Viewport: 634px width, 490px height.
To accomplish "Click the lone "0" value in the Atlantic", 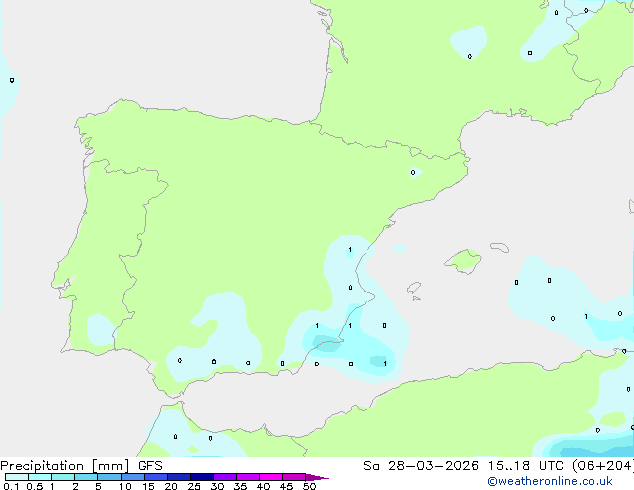I will click(x=12, y=80).
